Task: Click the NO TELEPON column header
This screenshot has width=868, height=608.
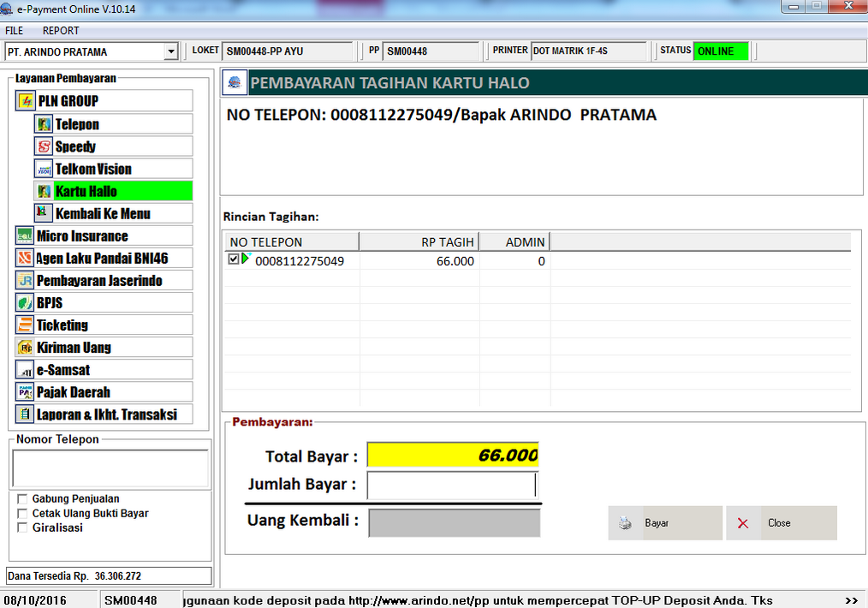Action: pyautogui.click(x=292, y=242)
